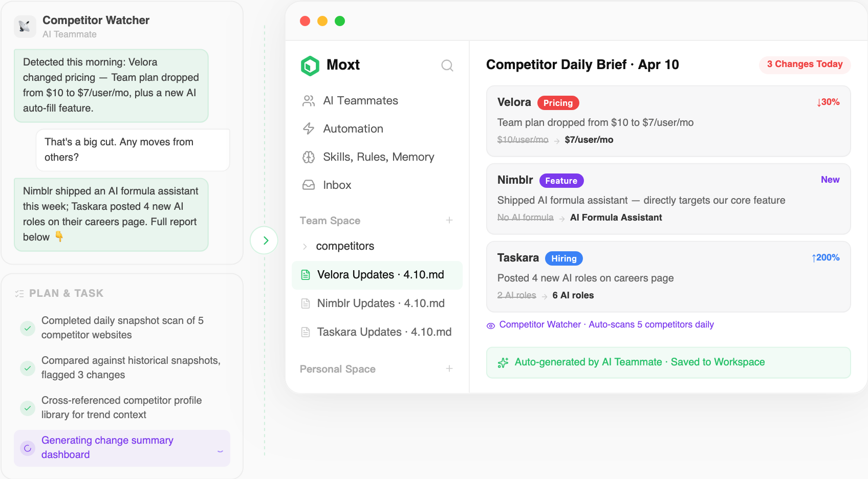868x479 pixels.
Task: Open Velora Updates 4.10.md file
Action: [x=380, y=275]
